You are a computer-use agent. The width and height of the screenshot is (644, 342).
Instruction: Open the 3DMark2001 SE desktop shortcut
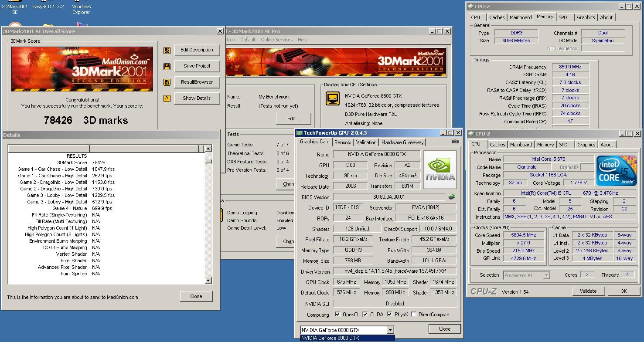click(x=15, y=8)
